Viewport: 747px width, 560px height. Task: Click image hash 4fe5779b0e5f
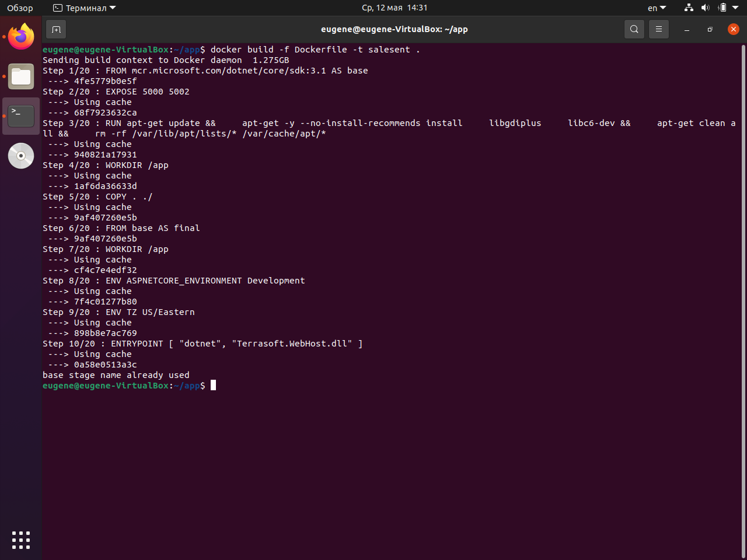[x=106, y=81]
